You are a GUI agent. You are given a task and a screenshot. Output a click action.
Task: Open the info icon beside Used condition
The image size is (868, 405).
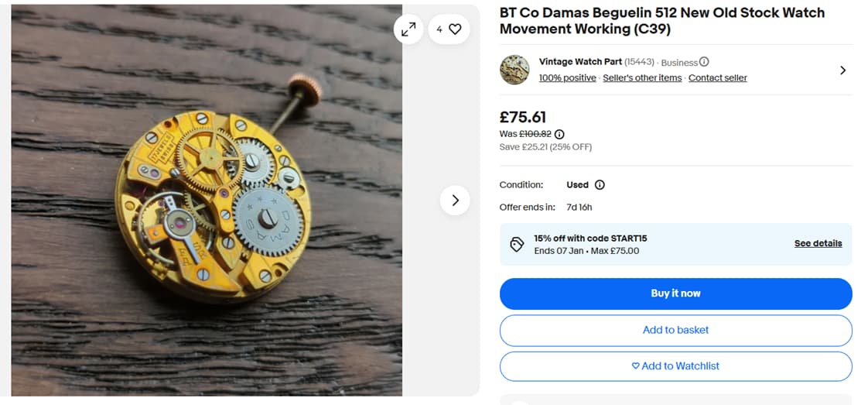click(x=600, y=185)
